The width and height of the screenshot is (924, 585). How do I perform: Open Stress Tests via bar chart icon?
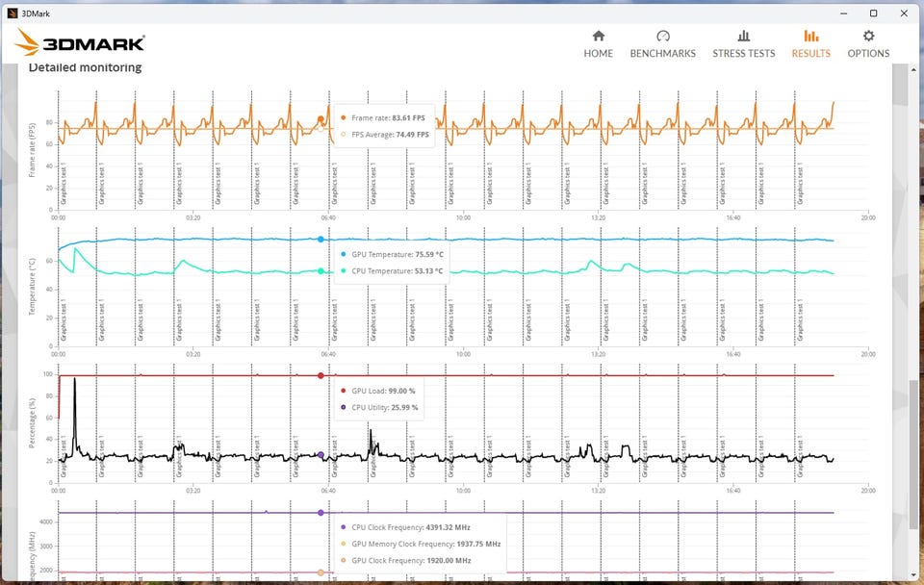click(743, 37)
